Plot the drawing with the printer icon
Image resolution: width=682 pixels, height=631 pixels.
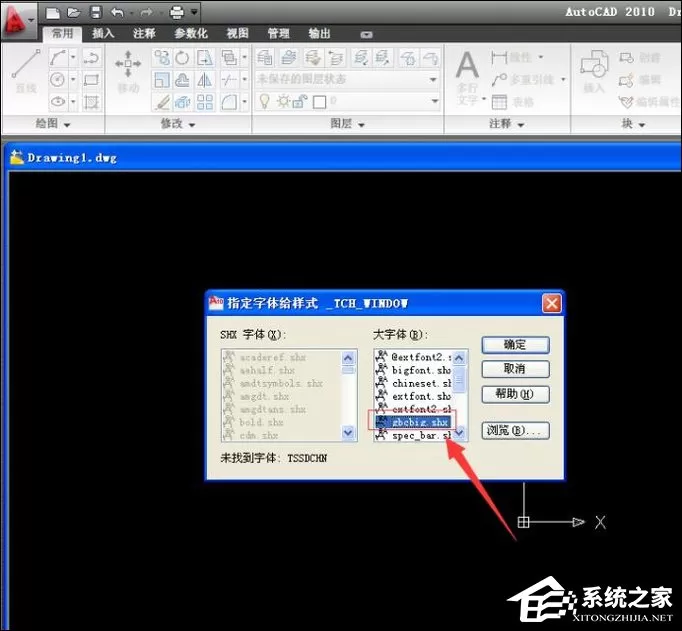point(177,13)
